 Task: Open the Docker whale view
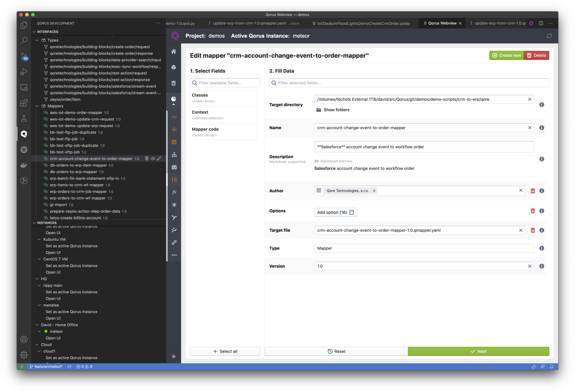24,165
